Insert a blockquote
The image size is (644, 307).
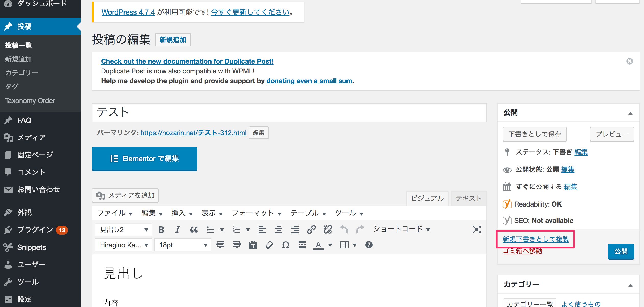click(194, 229)
